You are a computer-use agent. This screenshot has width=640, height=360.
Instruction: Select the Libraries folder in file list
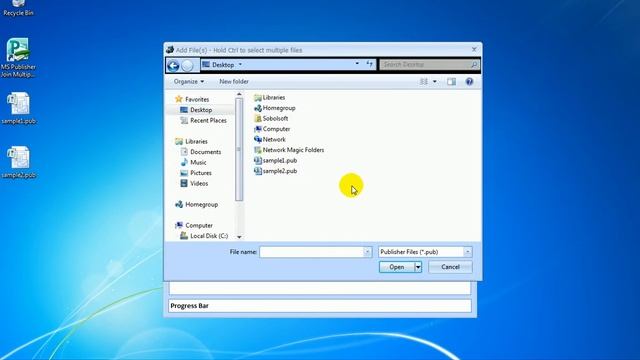270,98
